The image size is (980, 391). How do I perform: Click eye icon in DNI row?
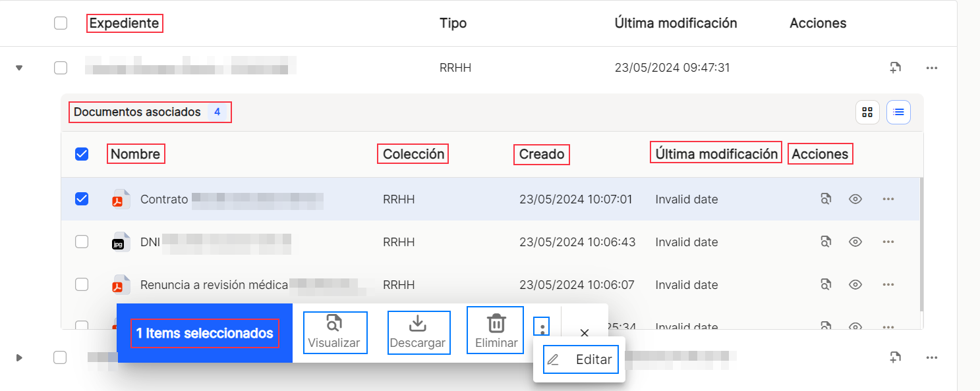coord(855,242)
